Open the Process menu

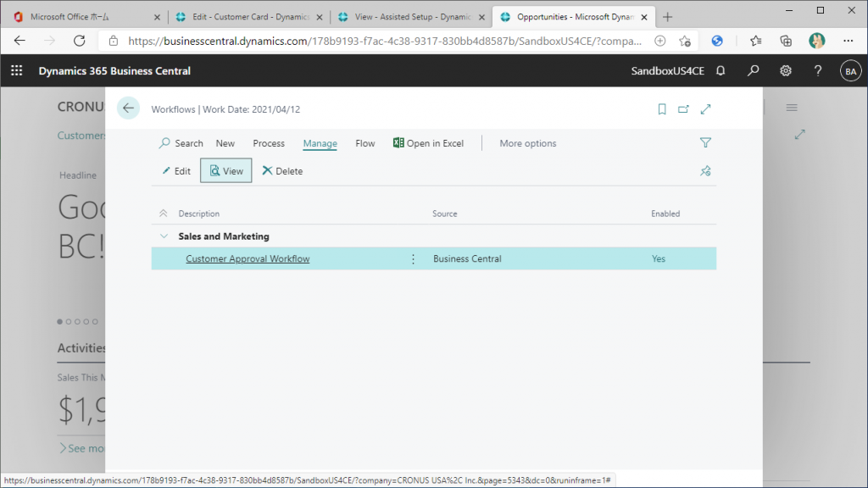269,143
